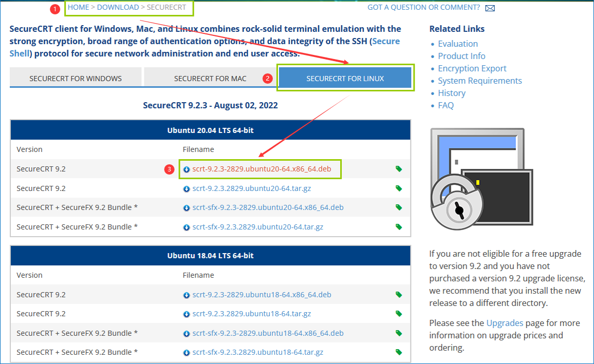
Task: Open the Upgrades page link
Action: pos(505,323)
